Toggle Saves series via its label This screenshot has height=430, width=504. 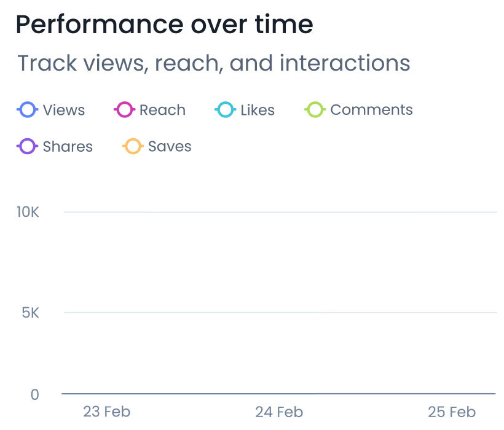[170, 146]
